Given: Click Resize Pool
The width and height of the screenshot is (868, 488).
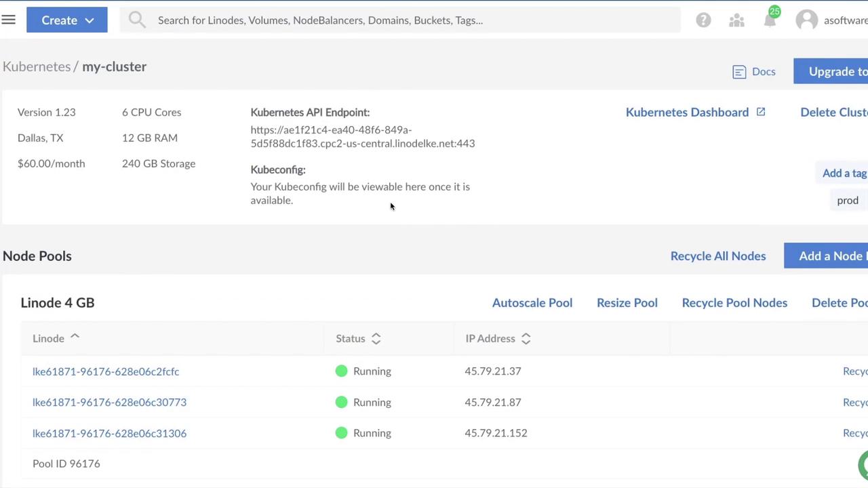Looking at the screenshot, I should coord(627,302).
